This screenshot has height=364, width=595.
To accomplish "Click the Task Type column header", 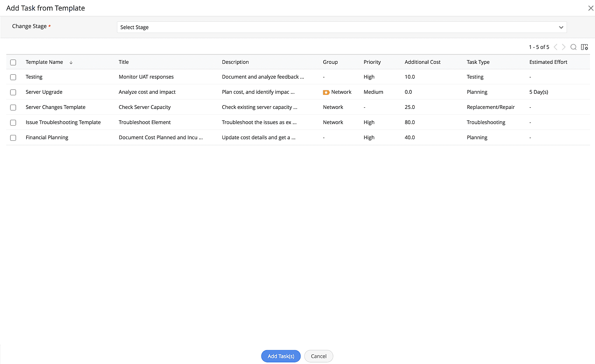I will click(x=478, y=62).
